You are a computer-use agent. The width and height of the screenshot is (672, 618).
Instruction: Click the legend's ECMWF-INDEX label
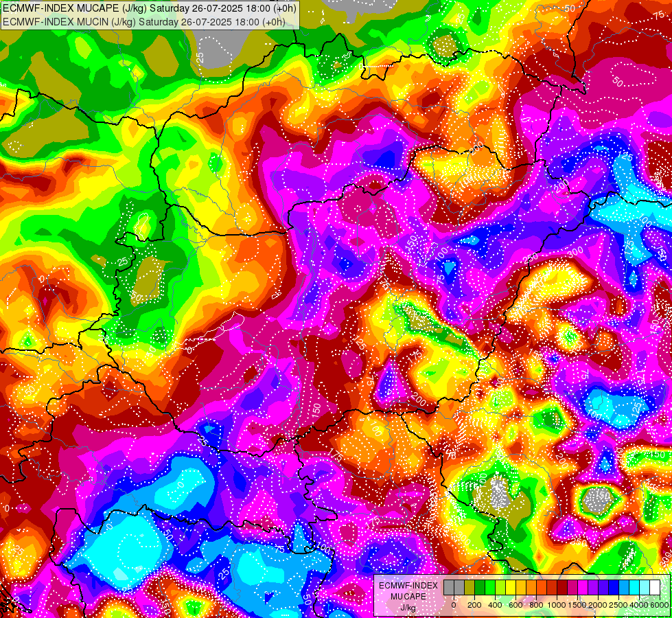point(408,586)
